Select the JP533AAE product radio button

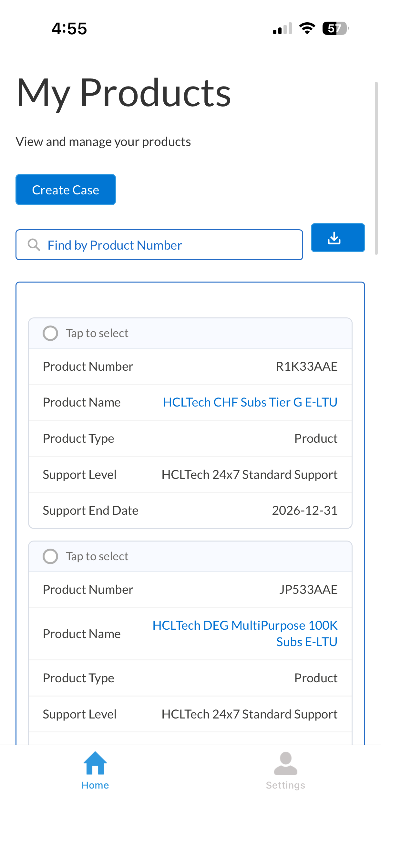(50, 556)
